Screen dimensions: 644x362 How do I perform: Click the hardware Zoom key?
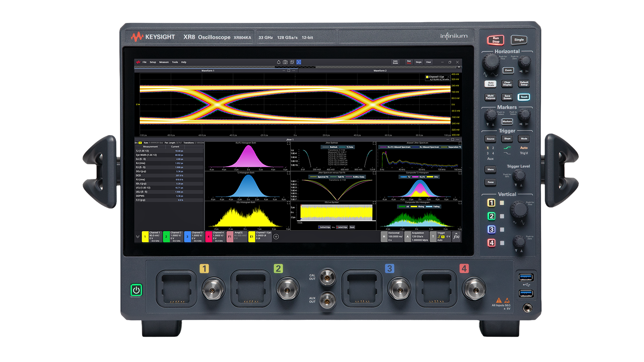pyautogui.click(x=508, y=70)
